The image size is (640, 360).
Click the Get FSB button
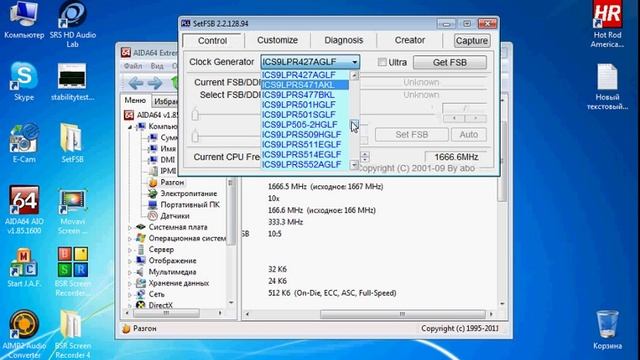point(449,62)
